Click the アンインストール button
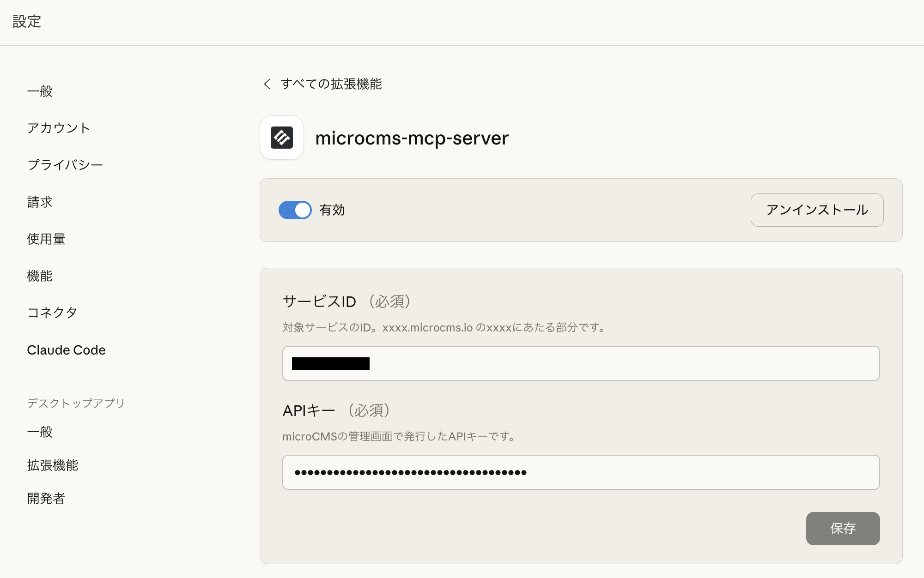Screen dimensions: 924x578 pyautogui.click(x=816, y=210)
